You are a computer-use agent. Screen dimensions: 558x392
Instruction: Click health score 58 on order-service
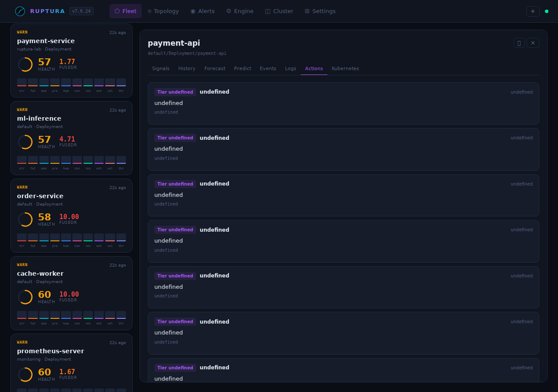point(44,217)
